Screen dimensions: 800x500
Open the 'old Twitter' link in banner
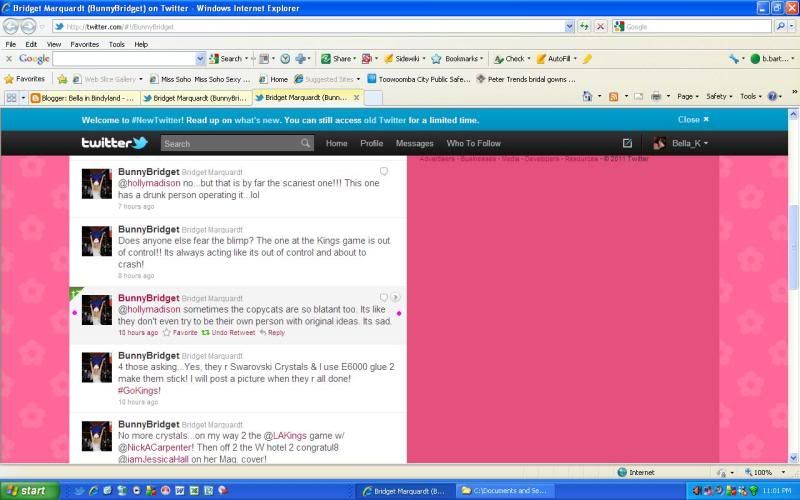[x=385, y=120]
